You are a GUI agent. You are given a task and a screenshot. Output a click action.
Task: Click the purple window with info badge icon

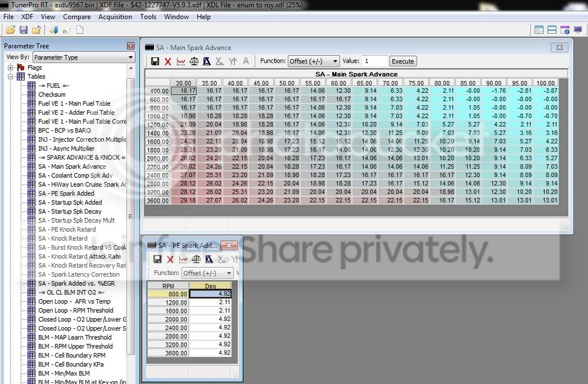565,30
